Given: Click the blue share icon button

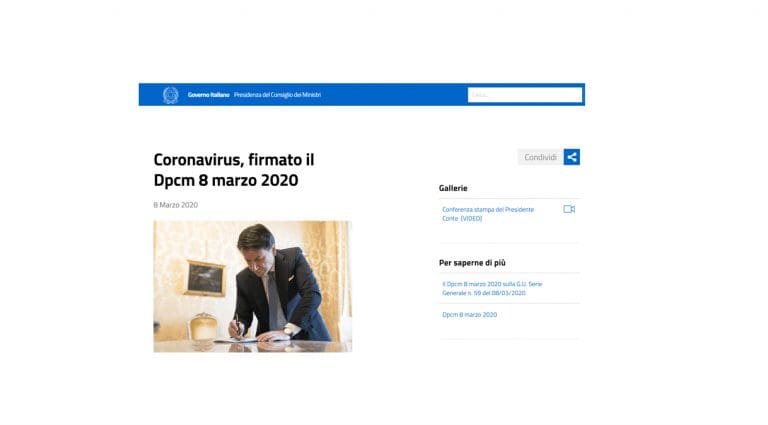Looking at the screenshot, I should click(x=572, y=157).
